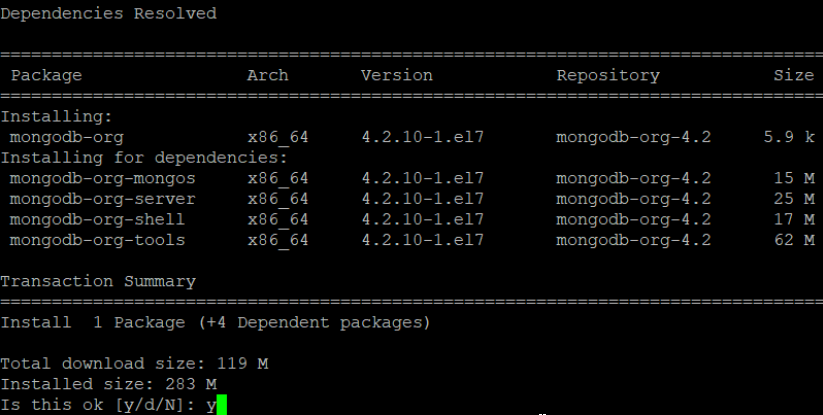Click the "Repository" column header

608,75
